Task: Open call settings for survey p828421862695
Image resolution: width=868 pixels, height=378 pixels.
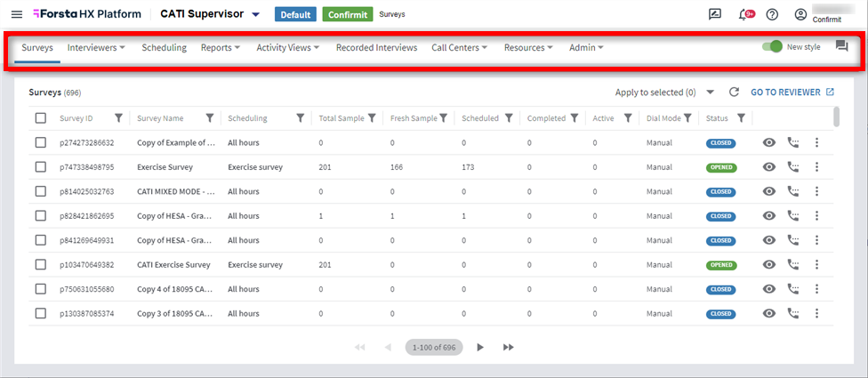Action: [793, 216]
